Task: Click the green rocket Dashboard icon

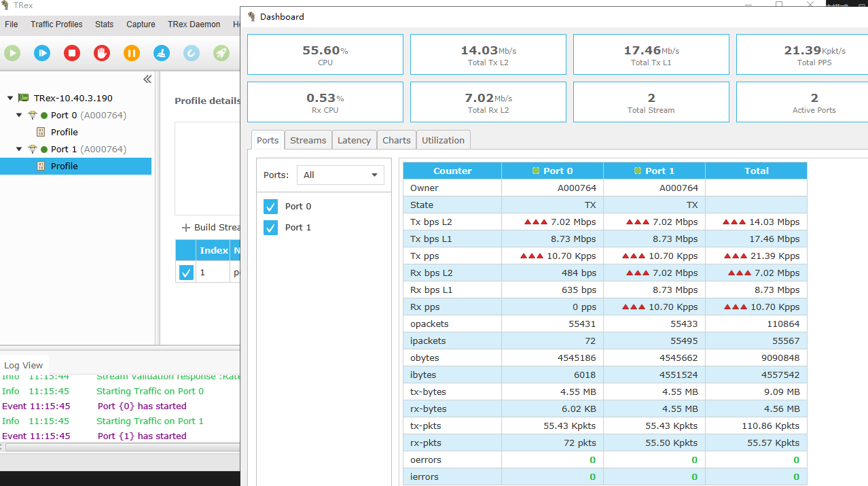Action: [x=221, y=52]
